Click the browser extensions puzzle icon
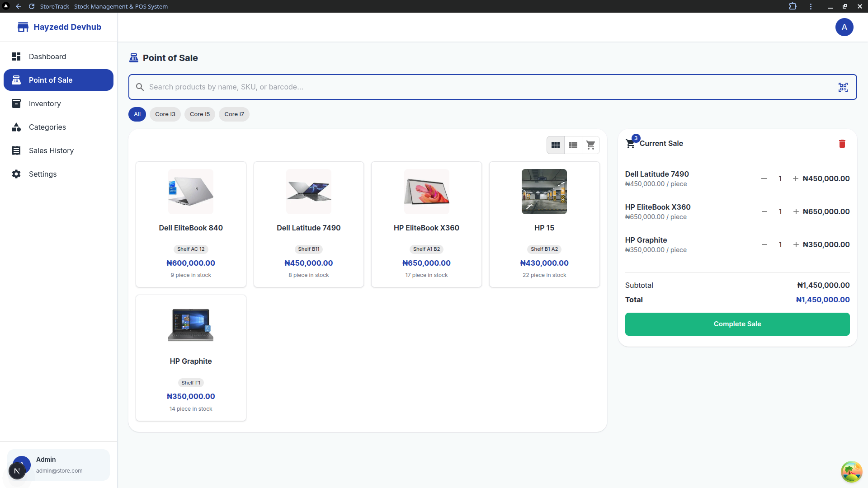 [x=793, y=6]
